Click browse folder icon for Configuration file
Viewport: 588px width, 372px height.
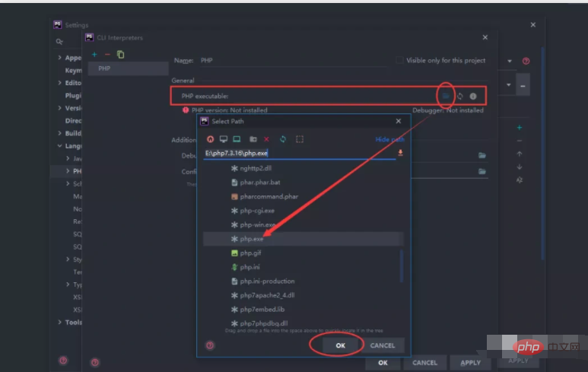pyautogui.click(x=482, y=171)
